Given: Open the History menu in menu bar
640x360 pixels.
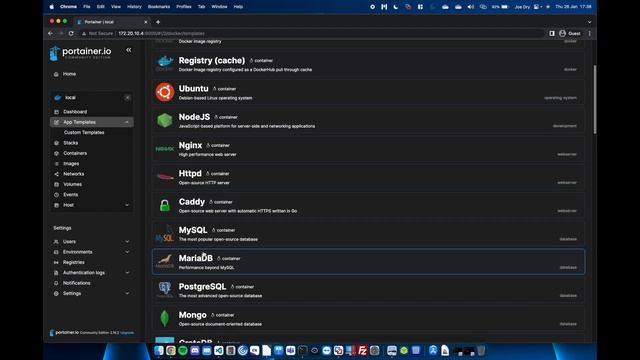Looking at the screenshot, I should 134,7.
